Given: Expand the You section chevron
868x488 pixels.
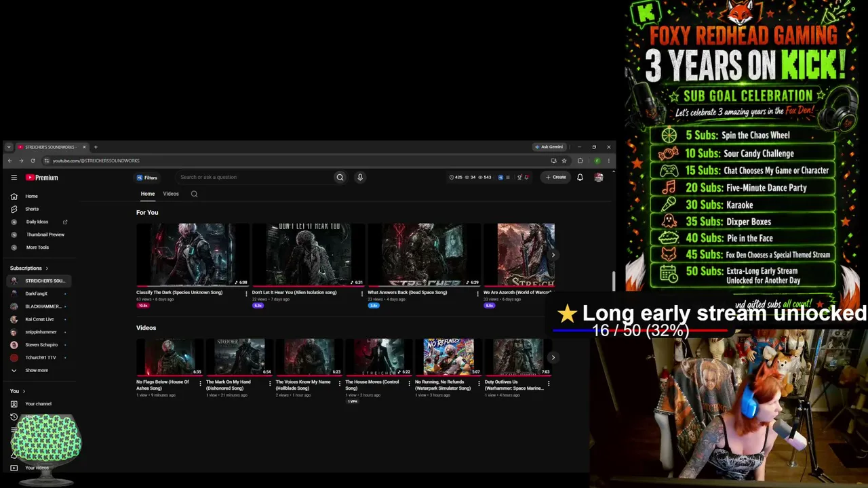Looking at the screenshot, I should (24, 391).
